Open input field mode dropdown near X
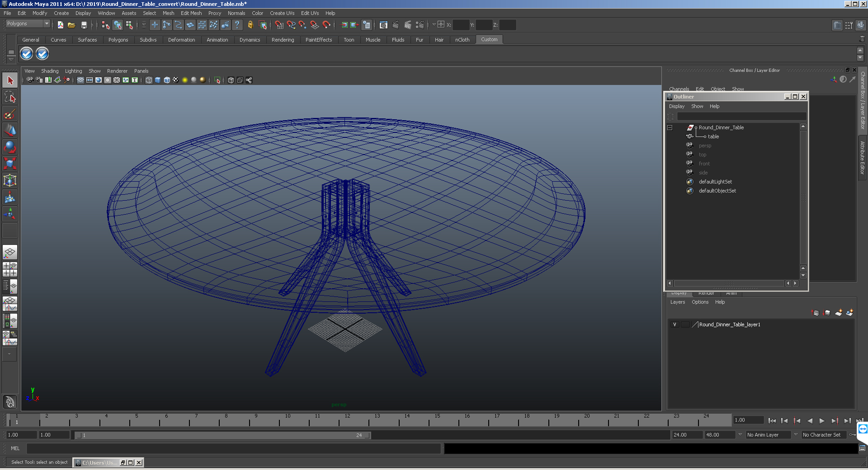 click(434, 25)
